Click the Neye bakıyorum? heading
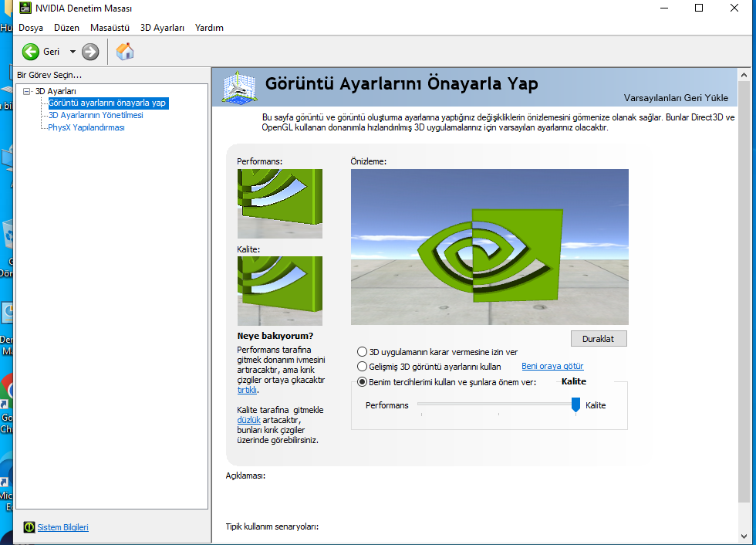Viewport: 756px width, 545px height. click(x=275, y=336)
